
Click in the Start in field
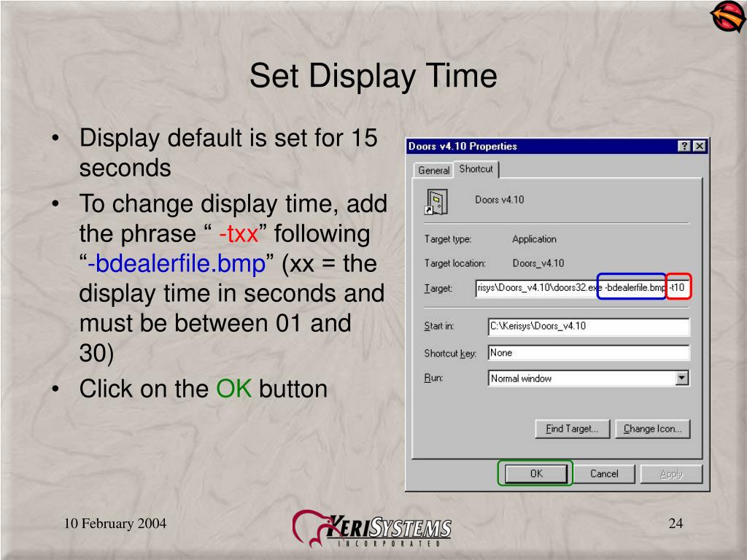coord(589,327)
